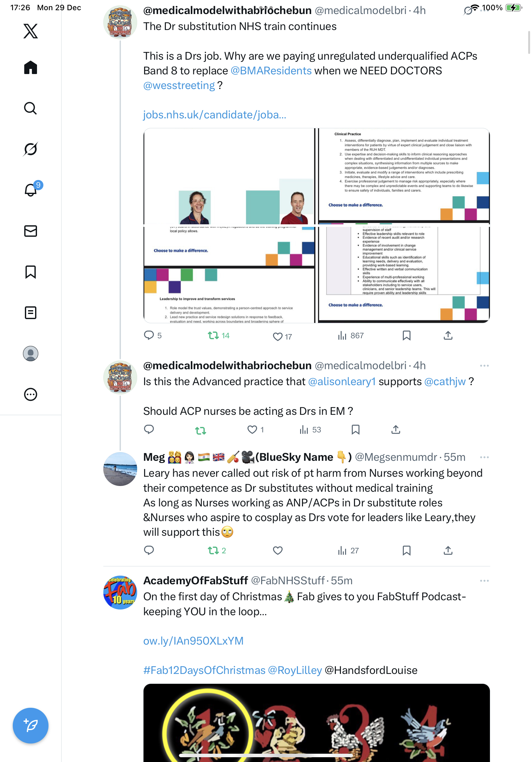The image size is (532, 762).
Task: Open Grok from the sidebar
Action: (31, 149)
